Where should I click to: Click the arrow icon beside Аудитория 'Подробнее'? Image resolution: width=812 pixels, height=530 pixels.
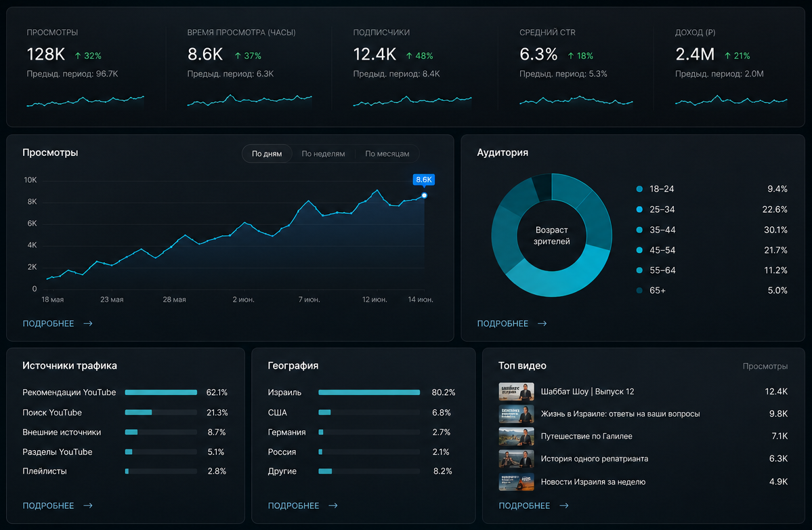tap(542, 323)
